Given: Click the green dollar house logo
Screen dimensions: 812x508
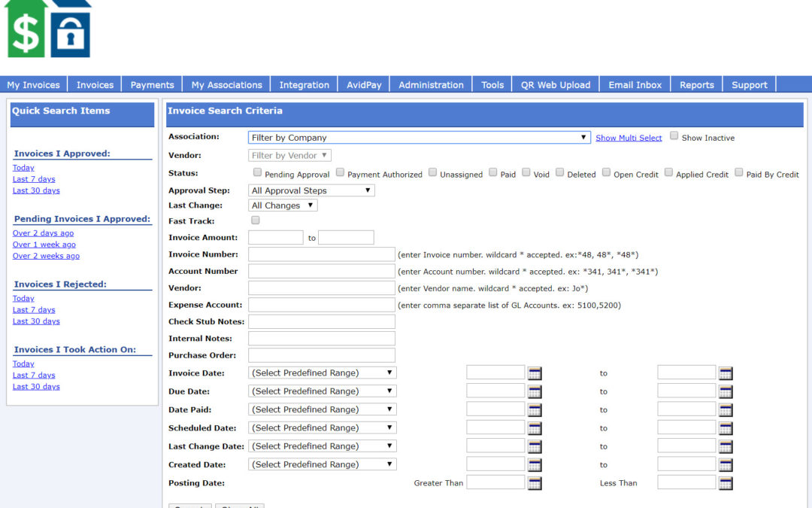Looking at the screenshot, I should tap(26, 30).
